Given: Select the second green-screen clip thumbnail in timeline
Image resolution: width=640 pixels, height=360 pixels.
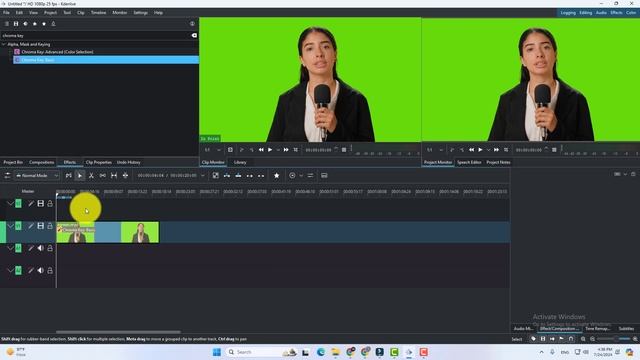Looking at the screenshot, I should [140, 232].
